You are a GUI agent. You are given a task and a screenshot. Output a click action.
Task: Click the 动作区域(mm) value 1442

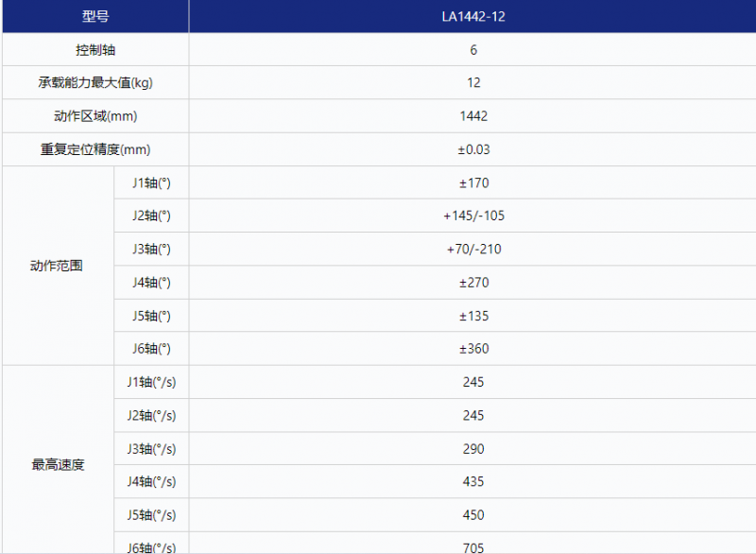point(473,116)
